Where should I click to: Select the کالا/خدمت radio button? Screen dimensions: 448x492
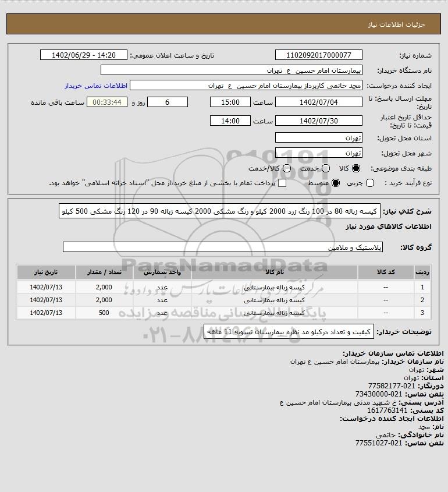tap(286, 168)
